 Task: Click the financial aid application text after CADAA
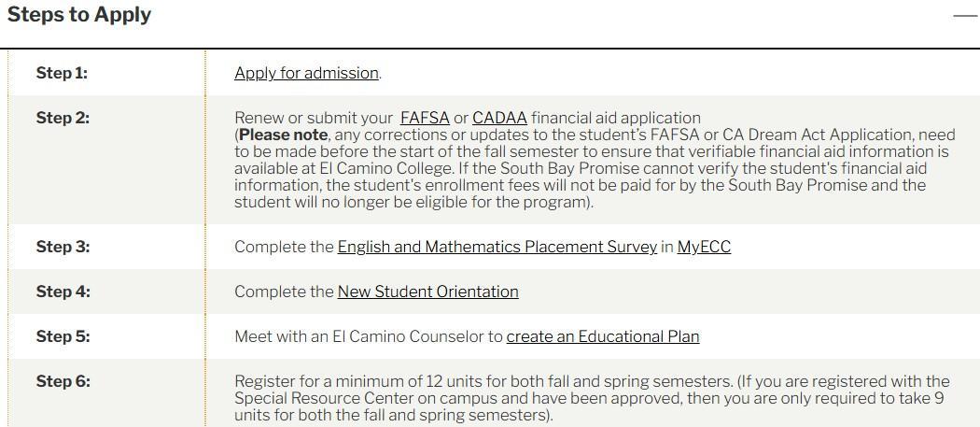tap(615, 118)
